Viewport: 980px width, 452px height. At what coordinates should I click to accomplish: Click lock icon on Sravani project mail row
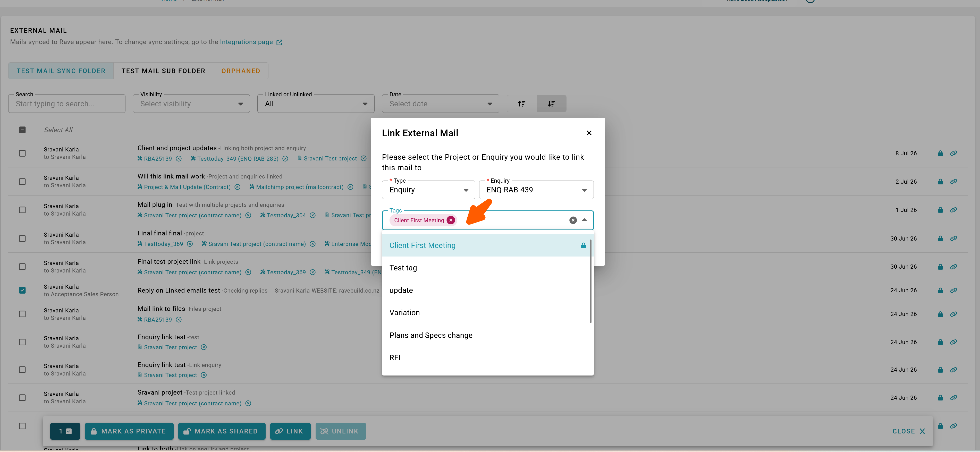pyautogui.click(x=940, y=398)
